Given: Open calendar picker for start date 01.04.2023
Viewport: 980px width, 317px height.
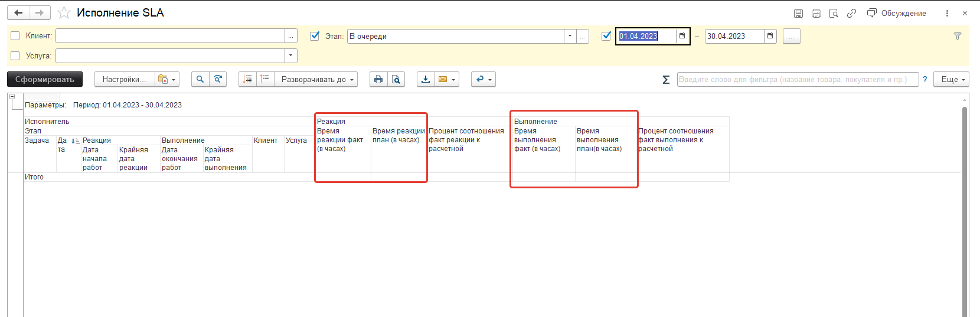Looking at the screenshot, I should coord(682,36).
